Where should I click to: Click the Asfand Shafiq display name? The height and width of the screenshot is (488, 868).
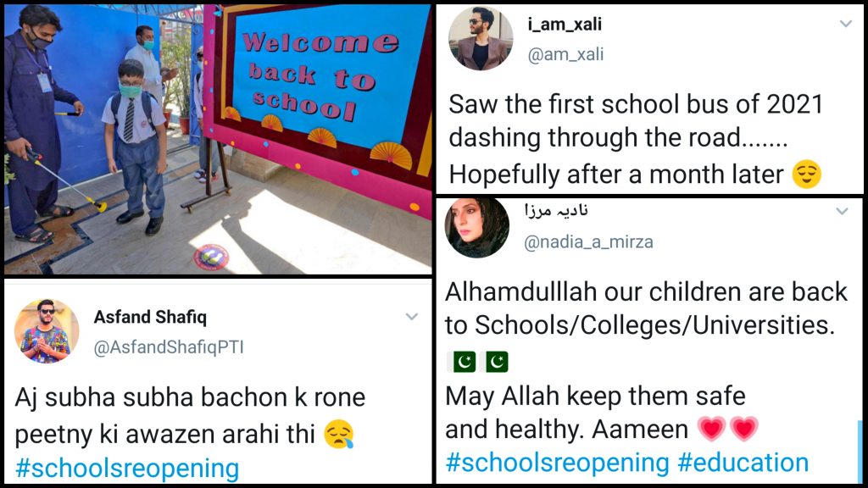(150, 317)
